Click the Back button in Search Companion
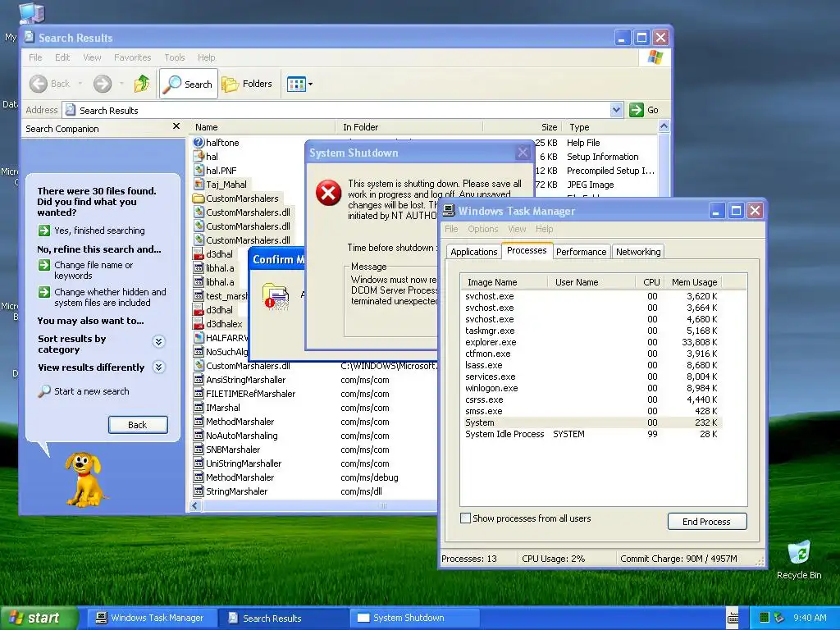840x630 pixels. 138,425
